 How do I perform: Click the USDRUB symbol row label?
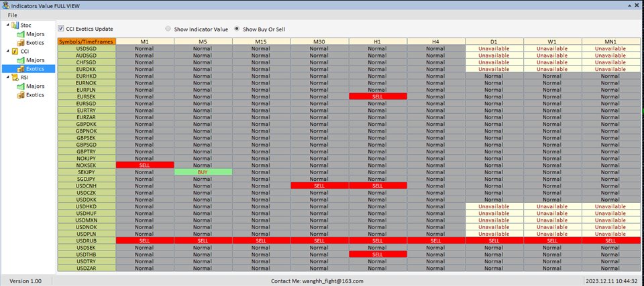87,240
